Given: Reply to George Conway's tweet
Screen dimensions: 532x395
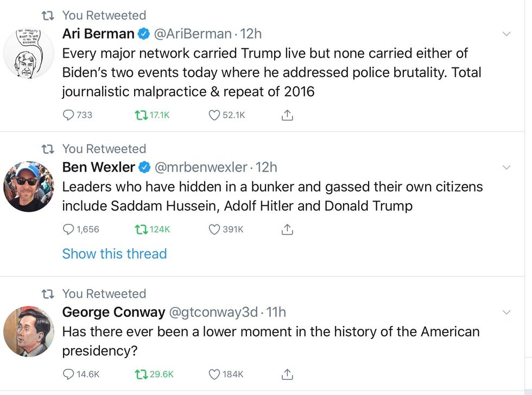Looking at the screenshot, I should tap(69, 374).
